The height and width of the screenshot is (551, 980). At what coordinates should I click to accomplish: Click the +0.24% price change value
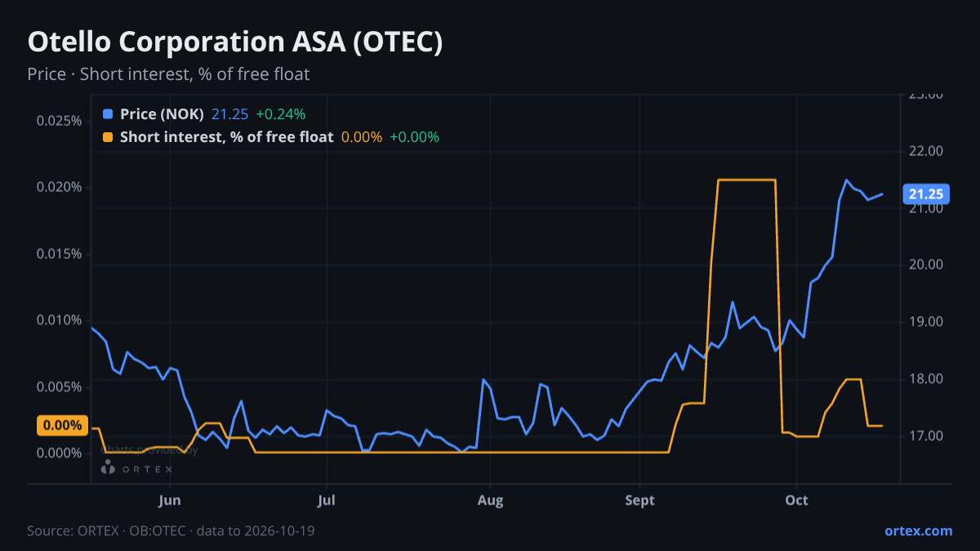click(280, 114)
